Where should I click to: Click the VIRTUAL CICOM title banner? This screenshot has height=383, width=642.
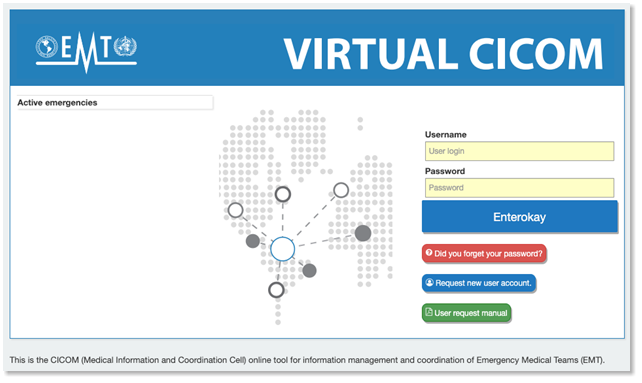point(443,54)
